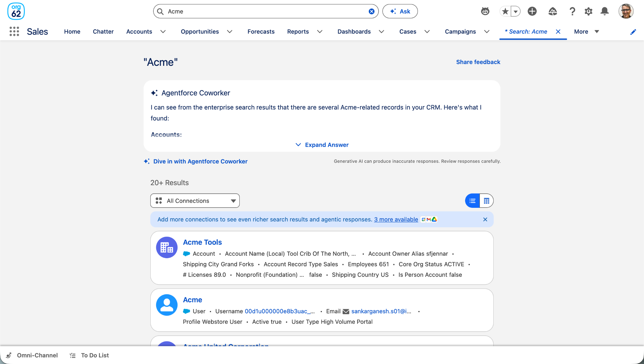Viewport: 644px width, 364px height.
Task: Expand the Accounts tab dropdown chevron
Action: click(163, 31)
